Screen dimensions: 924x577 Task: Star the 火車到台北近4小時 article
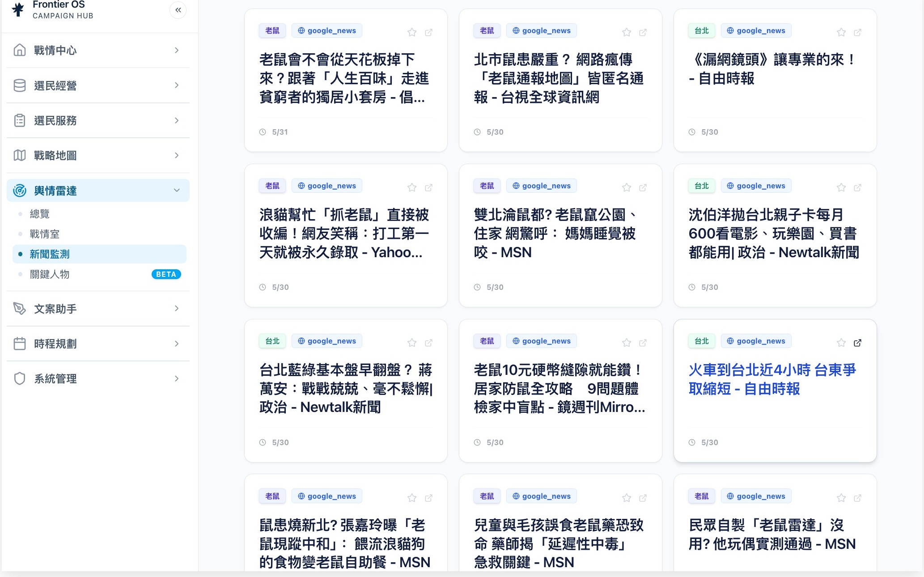click(841, 343)
